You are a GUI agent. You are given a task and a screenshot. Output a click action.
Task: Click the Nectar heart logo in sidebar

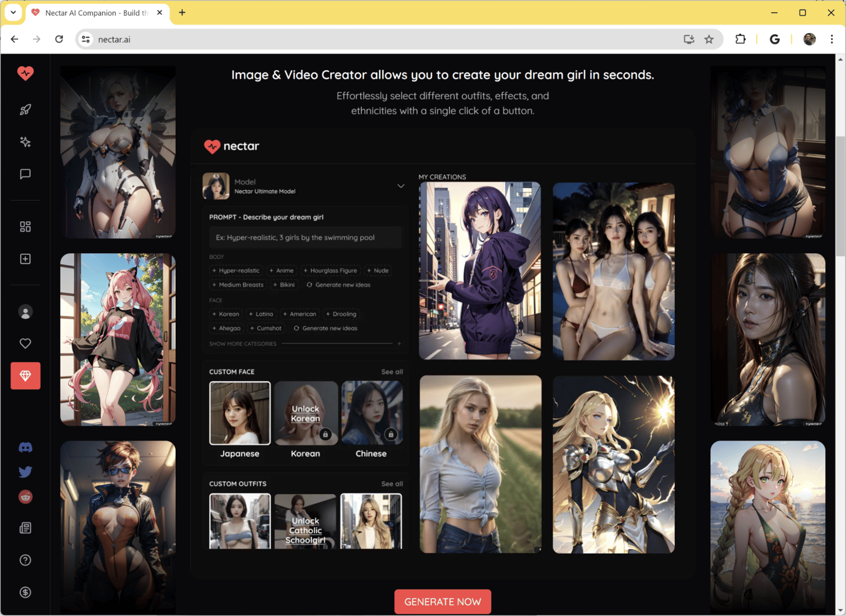coord(25,73)
